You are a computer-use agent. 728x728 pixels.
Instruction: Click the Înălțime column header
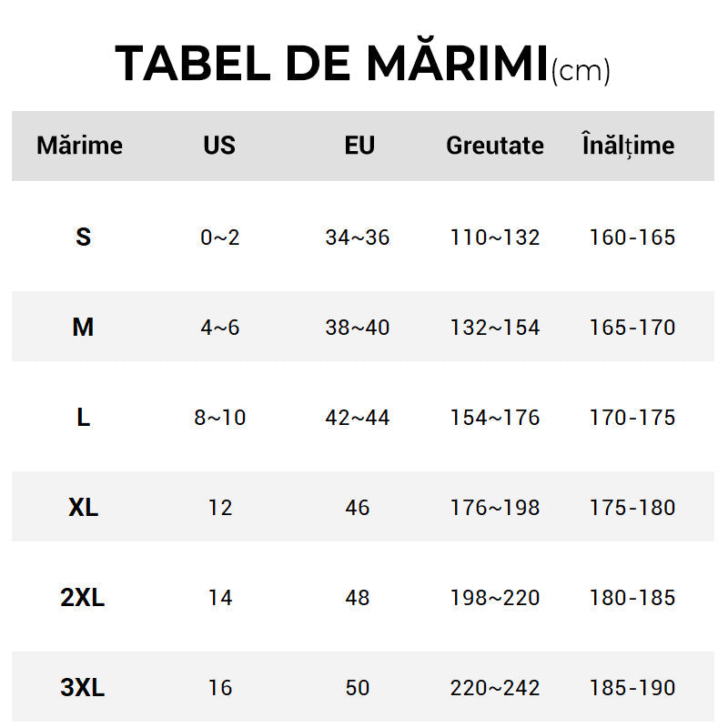pos(629,145)
